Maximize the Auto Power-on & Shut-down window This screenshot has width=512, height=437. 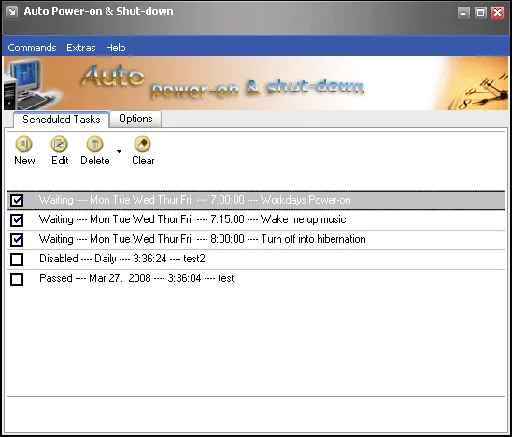pyautogui.click(x=480, y=13)
